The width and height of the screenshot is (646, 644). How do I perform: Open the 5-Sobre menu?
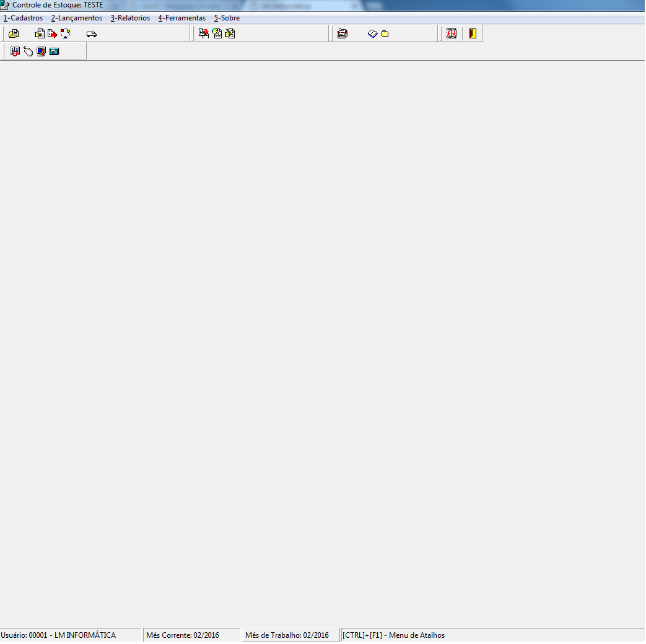[x=227, y=18]
